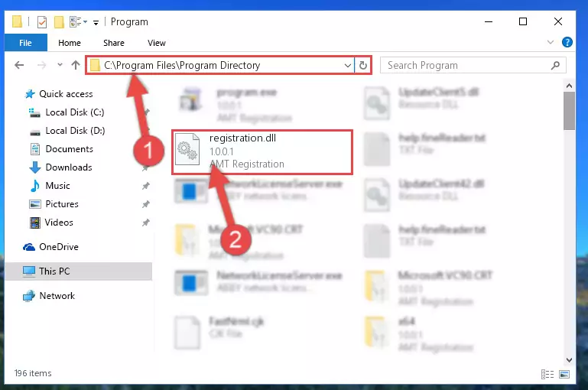Customize Quick Access Toolbar dropdown arrow
Image resolution: width=588 pixels, height=390 pixels.
pos(96,23)
